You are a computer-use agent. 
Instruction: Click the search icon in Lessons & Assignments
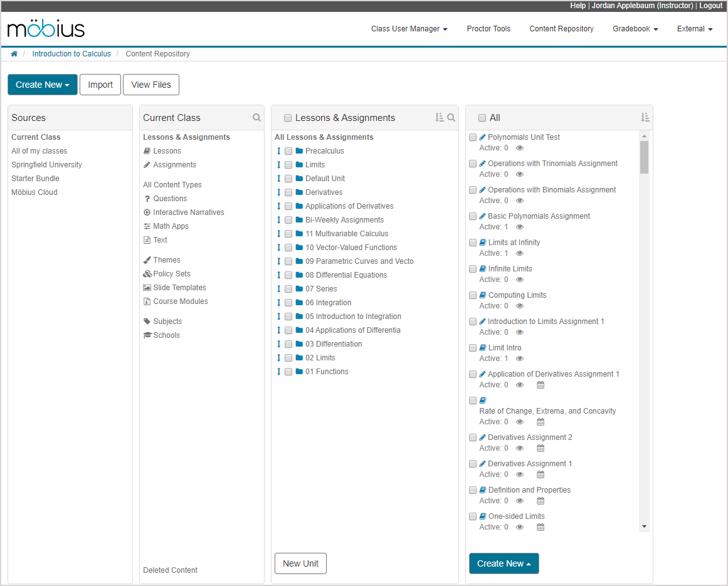(x=451, y=118)
